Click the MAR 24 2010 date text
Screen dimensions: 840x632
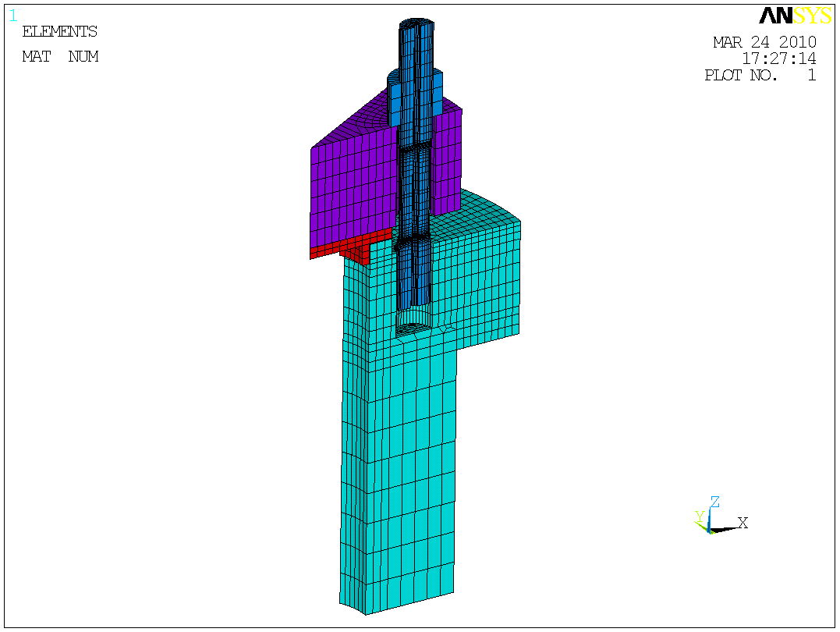pyautogui.click(x=764, y=42)
